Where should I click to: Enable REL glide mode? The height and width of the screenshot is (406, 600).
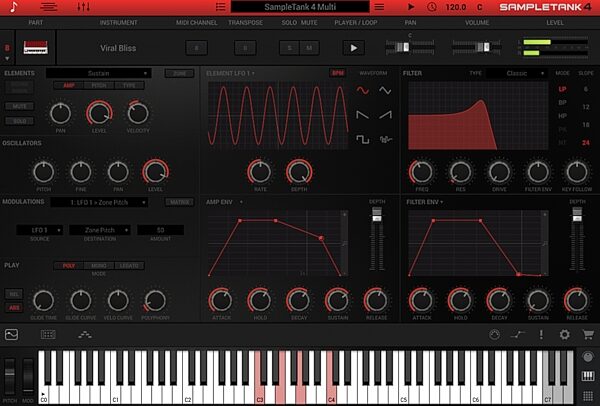coord(14,294)
